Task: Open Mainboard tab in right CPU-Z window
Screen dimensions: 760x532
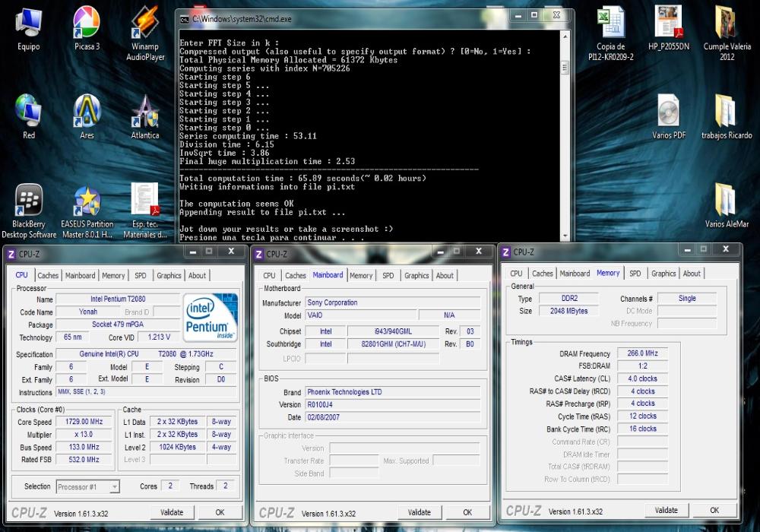Action: tap(575, 274)
